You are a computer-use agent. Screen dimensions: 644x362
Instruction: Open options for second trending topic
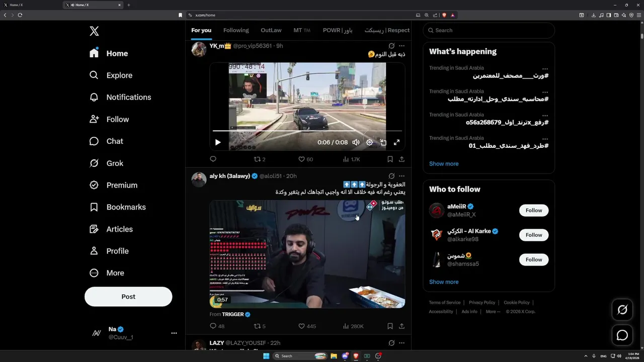545,92
